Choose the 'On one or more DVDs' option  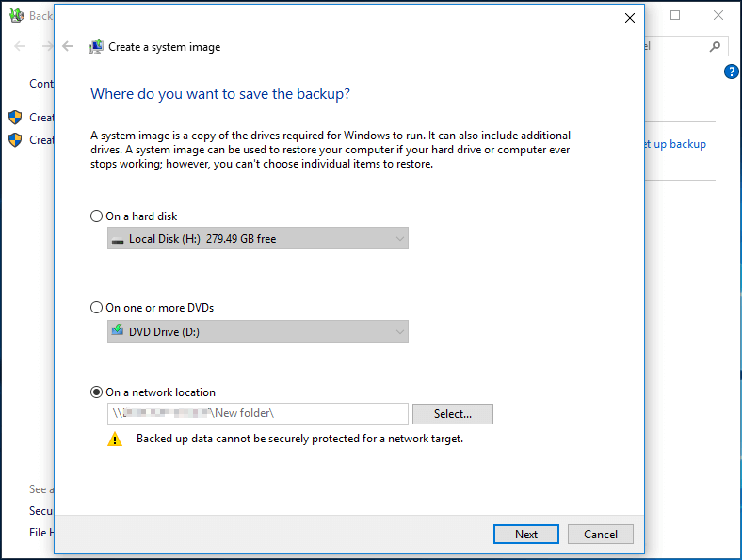click(x=97, y=308)
